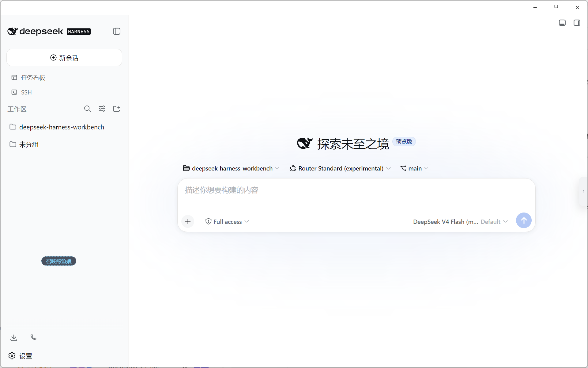Open the Full access permissions dropdown
Screen dimensions: 588x368
coord(227,222)
